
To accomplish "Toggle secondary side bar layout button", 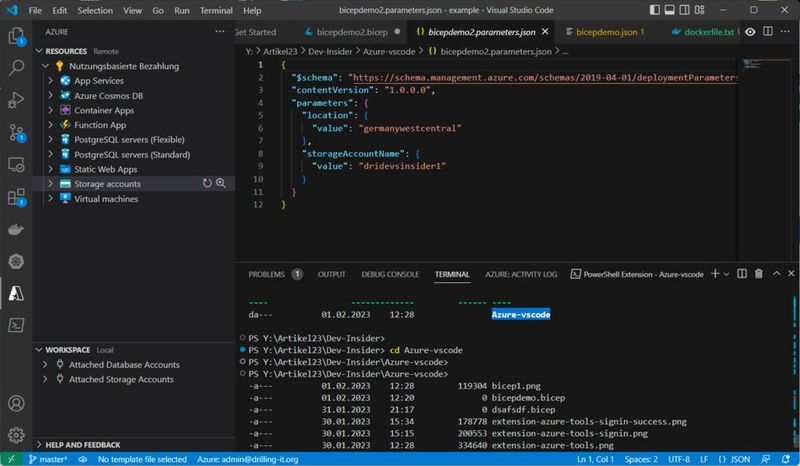I will (x=685, y=10).
